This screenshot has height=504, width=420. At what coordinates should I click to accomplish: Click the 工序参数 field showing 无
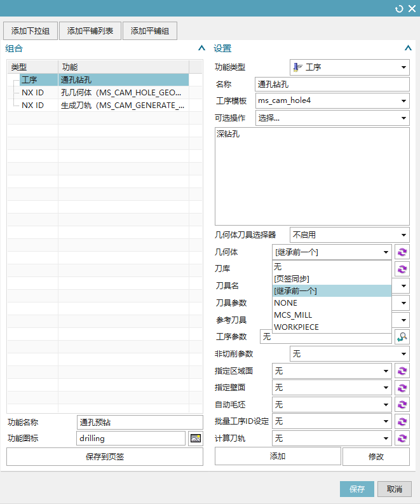coord(325,337)
